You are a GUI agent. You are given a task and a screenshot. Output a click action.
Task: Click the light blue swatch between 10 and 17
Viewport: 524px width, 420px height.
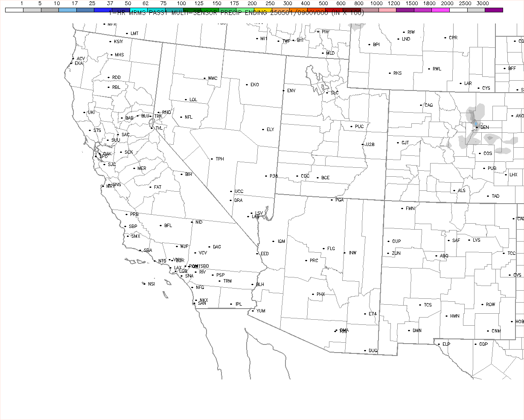[x=67, y=10]
